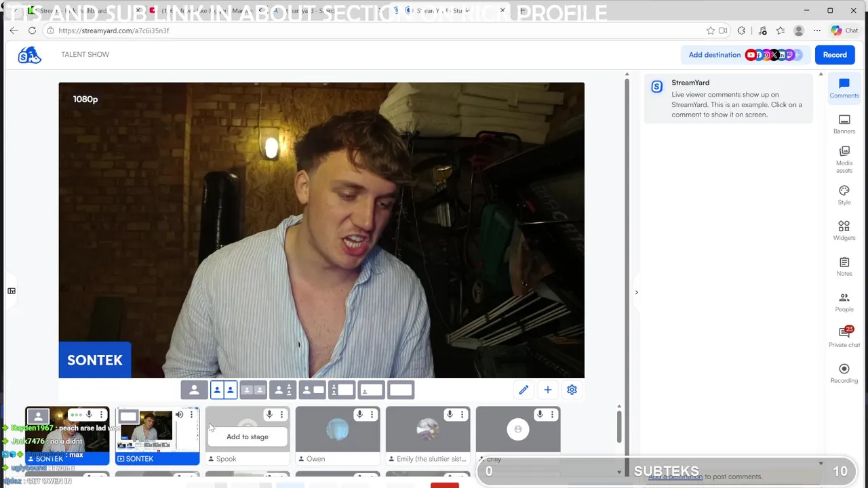
Task: Toggle the left side panel icon
Action: click(x=12, y=291)
